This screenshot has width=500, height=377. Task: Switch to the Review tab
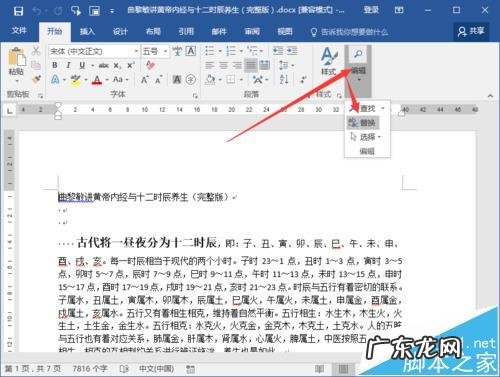[252, 32]
